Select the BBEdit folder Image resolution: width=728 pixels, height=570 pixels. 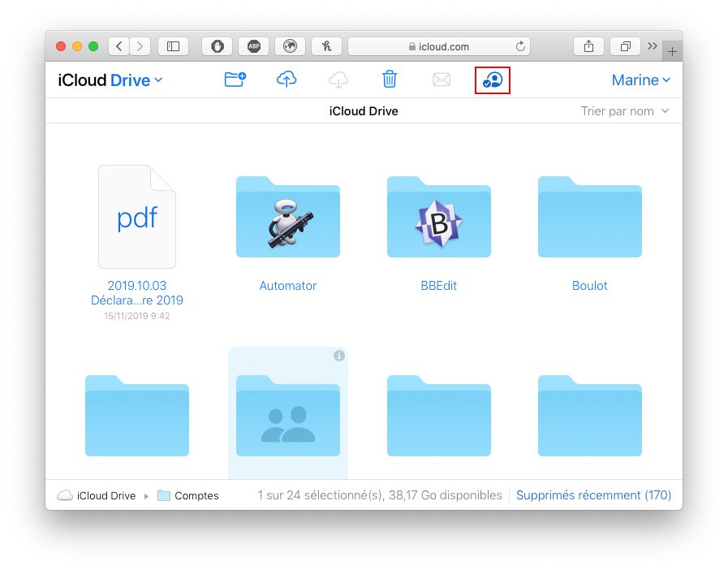pos(438,219)
